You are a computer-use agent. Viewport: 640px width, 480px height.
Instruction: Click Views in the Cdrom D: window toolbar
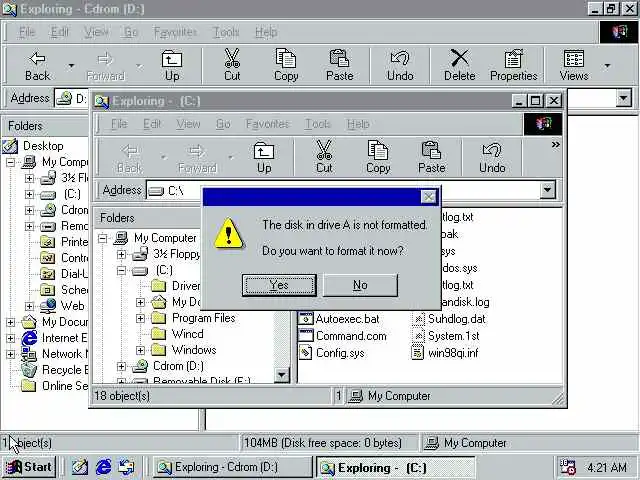pos(574,66)
